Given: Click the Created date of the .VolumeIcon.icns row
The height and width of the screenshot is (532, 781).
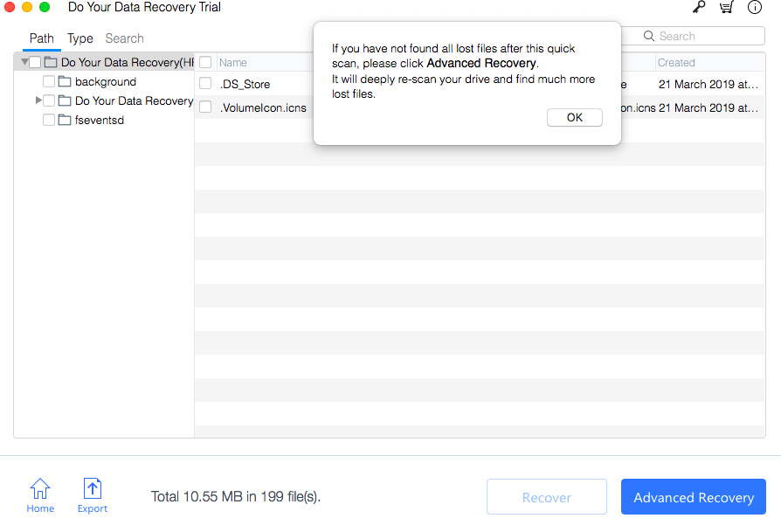Looking at the screenshot, I should click(x=708, y=107).
